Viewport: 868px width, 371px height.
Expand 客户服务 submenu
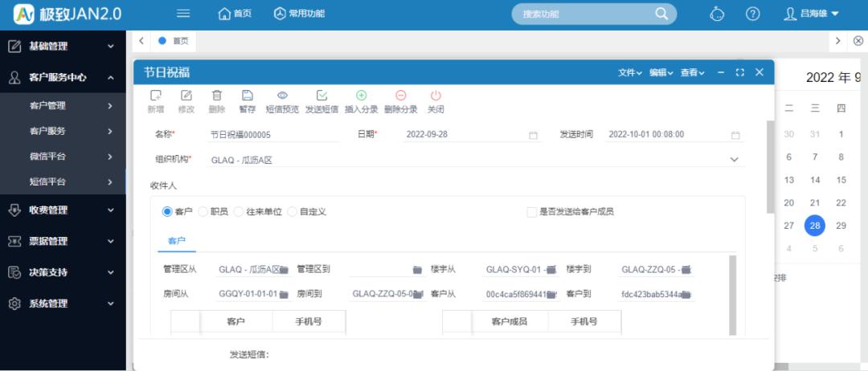point(63,131)
